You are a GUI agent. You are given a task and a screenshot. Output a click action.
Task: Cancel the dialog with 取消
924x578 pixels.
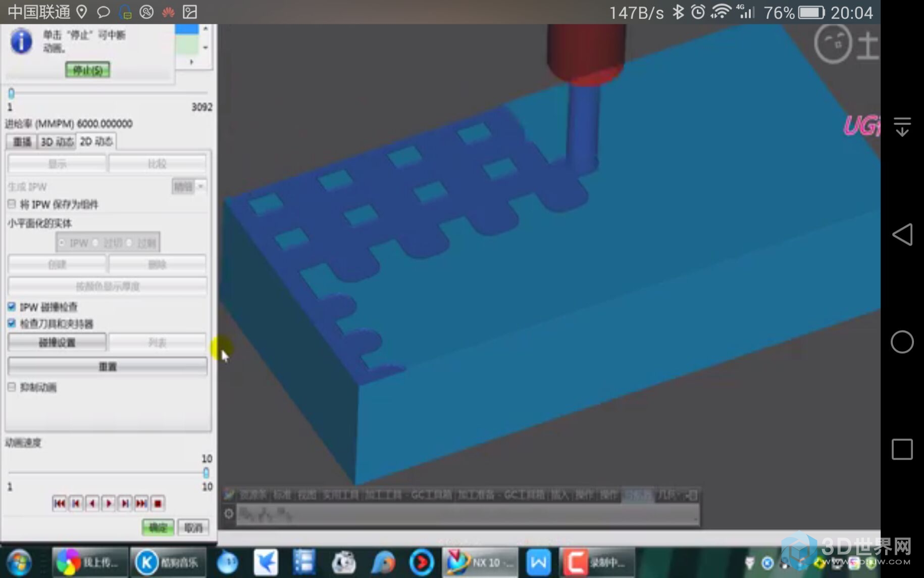193,527
